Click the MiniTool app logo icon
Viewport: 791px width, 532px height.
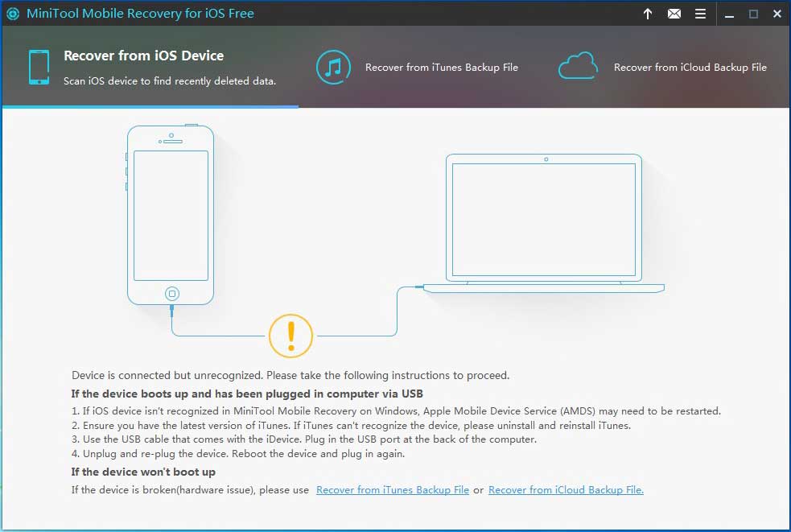pos(13,14)
